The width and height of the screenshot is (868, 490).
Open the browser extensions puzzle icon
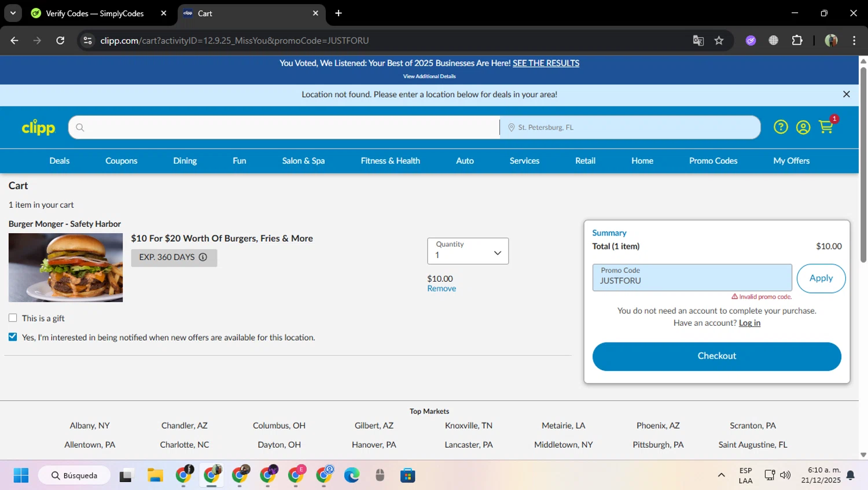pyautogui.click(x=797, y=40)
